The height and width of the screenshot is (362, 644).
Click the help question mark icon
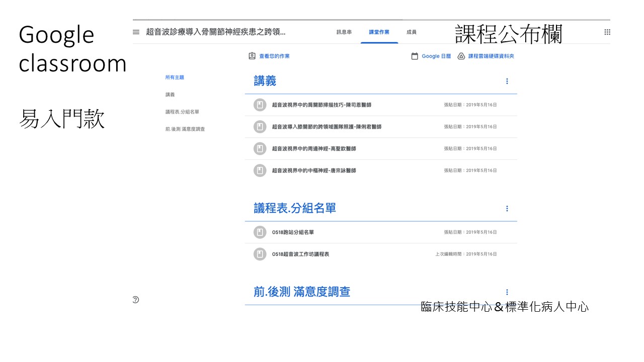[x=135, y=300]
